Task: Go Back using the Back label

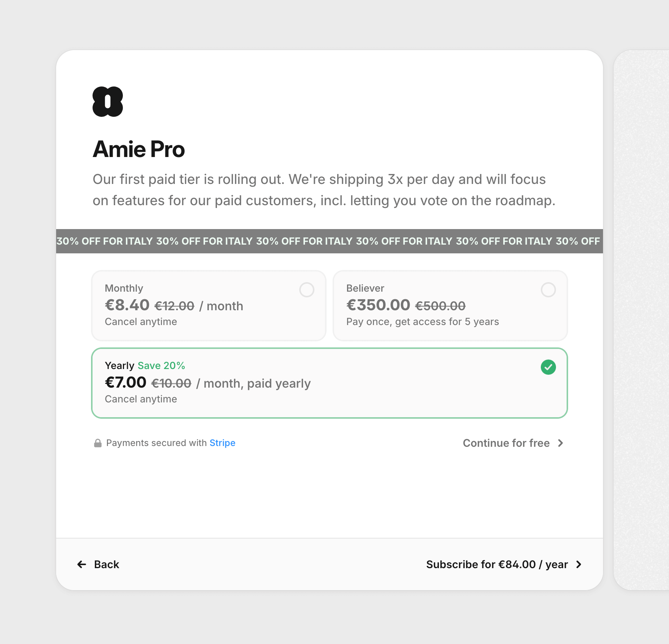Action: pyautogui.click(x=107, y=564)
